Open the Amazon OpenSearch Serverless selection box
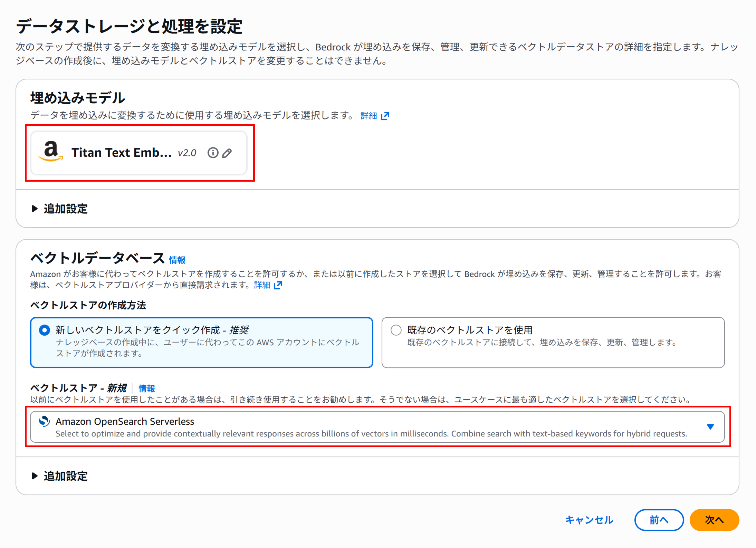 click(x=345, y=427)
